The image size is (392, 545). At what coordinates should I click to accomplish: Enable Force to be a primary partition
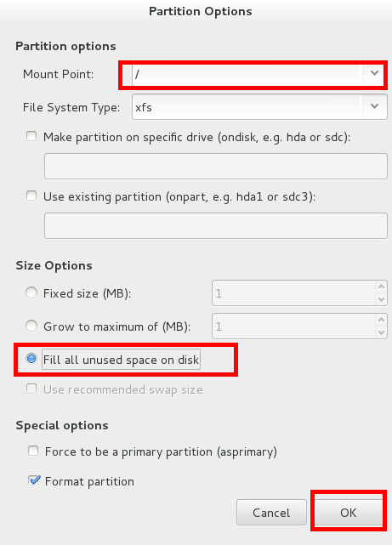click(33, 451)
